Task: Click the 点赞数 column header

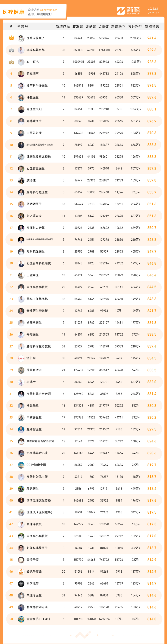Action: click(x=103, y=26)
